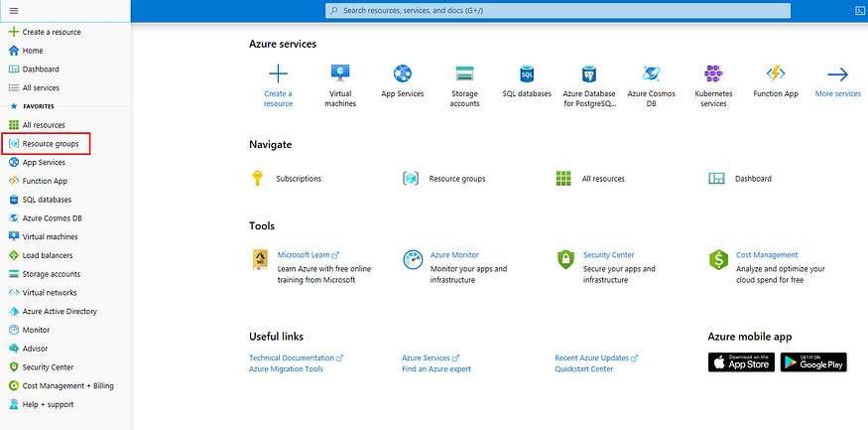Open Cost Management under Tools
This screenshot has width=868, height=430.
767,255
